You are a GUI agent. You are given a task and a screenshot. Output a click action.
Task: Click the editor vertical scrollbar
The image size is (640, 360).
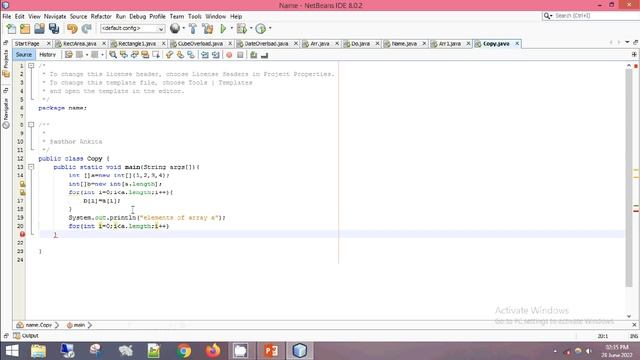[x=629, y=178]
